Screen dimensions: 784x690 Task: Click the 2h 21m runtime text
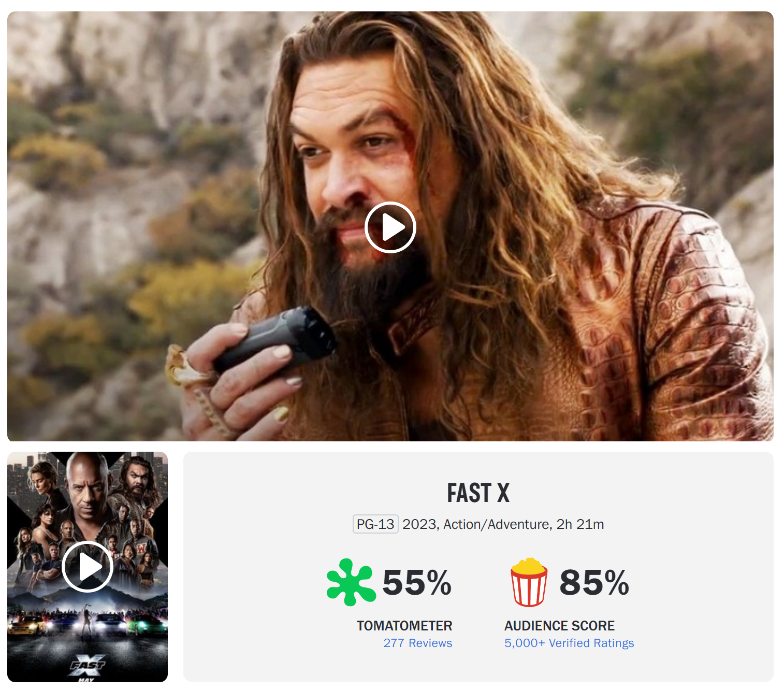coord(580,524)
